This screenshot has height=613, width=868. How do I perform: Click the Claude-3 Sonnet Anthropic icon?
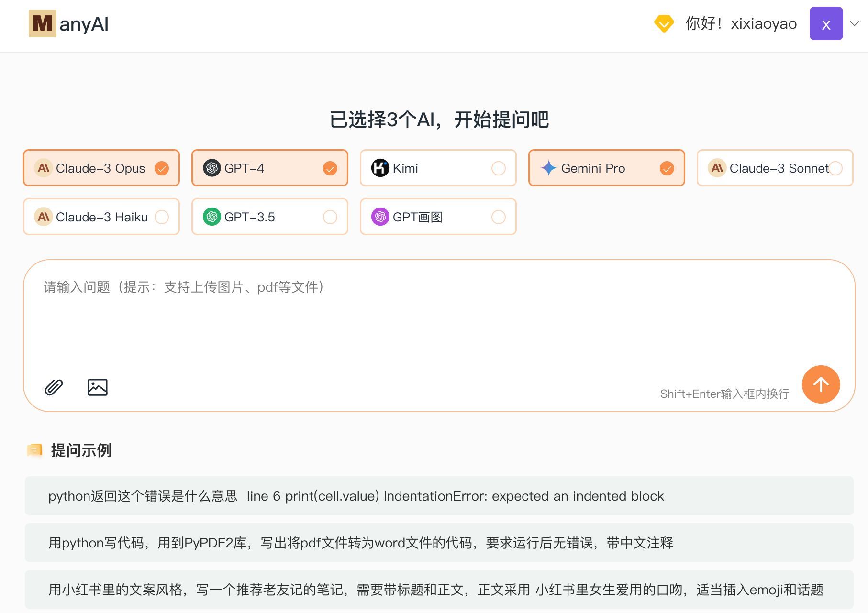point(717,168)
